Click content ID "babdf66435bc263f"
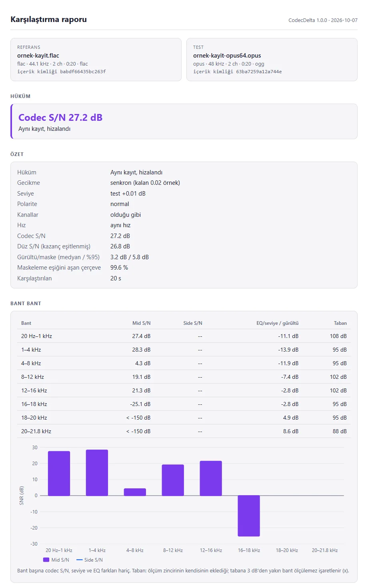The height and width of the screenshot is (588, 368). [x=83, y=72]
